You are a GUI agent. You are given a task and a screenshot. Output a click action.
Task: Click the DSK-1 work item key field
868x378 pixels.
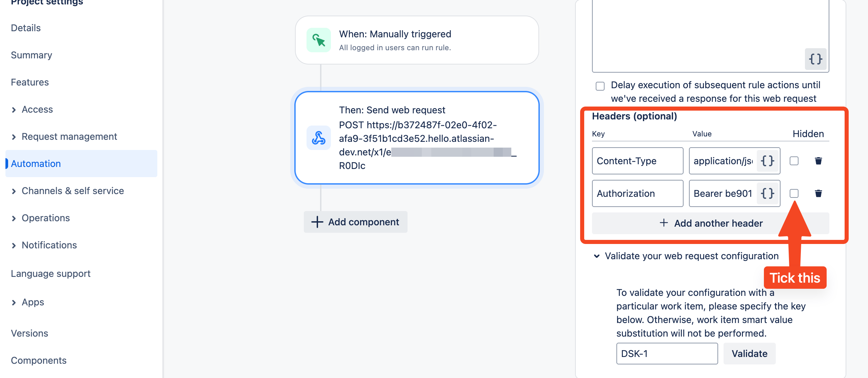(667, 354)
